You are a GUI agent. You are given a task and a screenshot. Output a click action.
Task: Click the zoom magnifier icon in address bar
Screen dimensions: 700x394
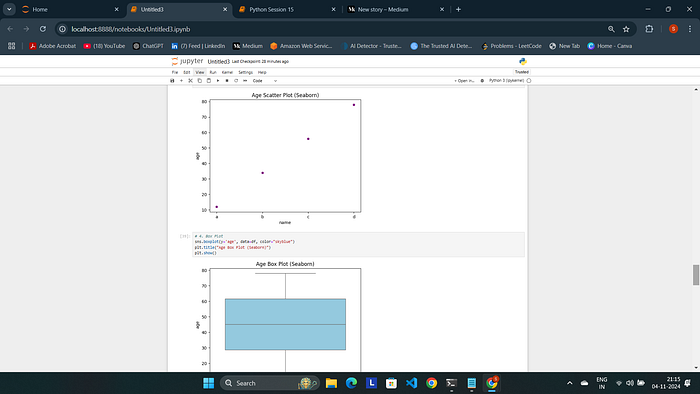tap(611, 29)
